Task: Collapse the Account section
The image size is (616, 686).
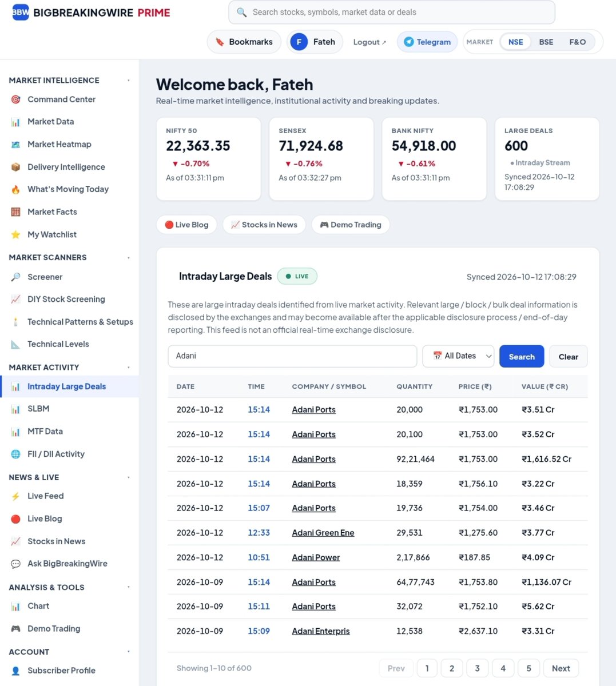Action: coord(128,652)
